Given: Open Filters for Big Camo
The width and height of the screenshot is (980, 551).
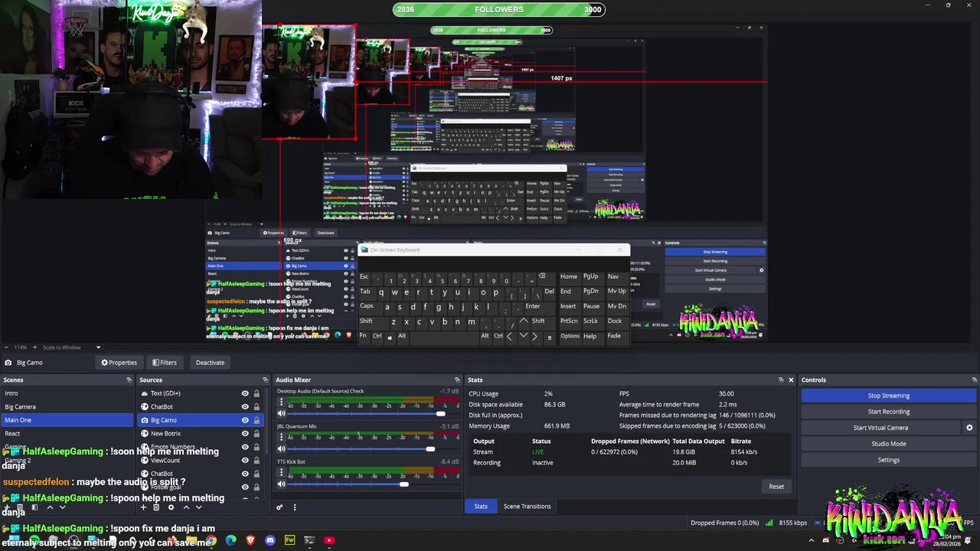Looking at the screenshot, I should click(165, 363).
